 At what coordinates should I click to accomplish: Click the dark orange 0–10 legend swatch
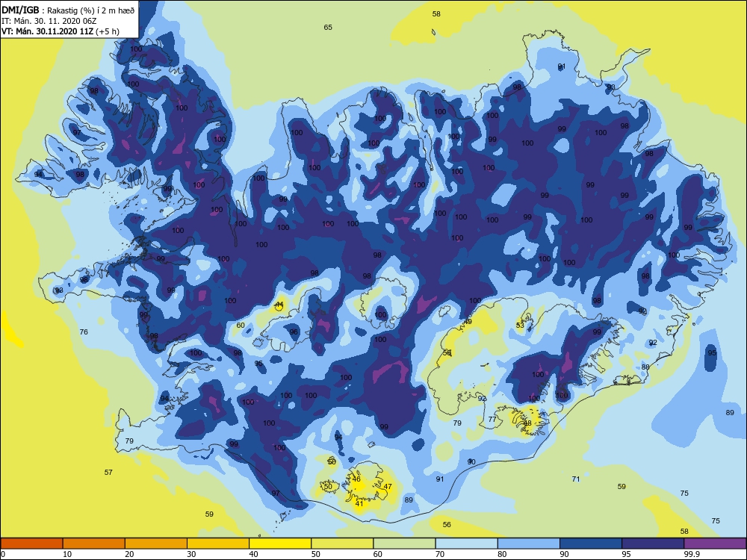[x=31, y=544]
